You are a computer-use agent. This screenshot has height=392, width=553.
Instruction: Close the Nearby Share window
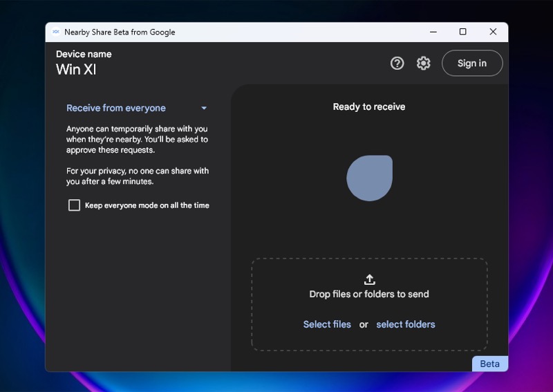(493, 32)
